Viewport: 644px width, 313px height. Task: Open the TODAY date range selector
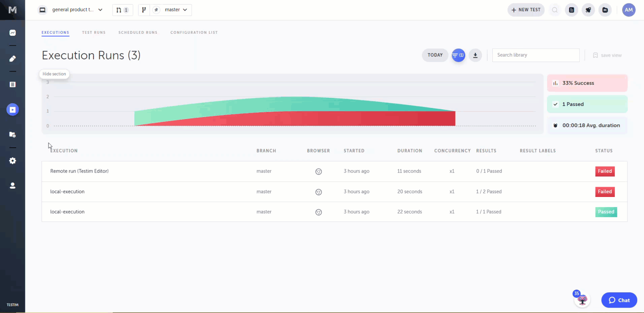click(435, 55)
